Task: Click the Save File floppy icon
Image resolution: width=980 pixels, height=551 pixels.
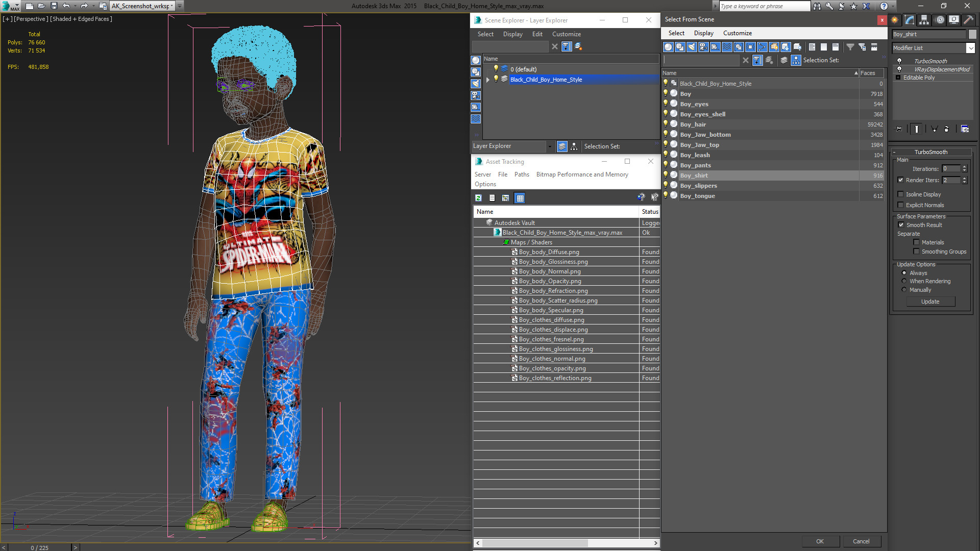Action: click(x=54, y=6)
